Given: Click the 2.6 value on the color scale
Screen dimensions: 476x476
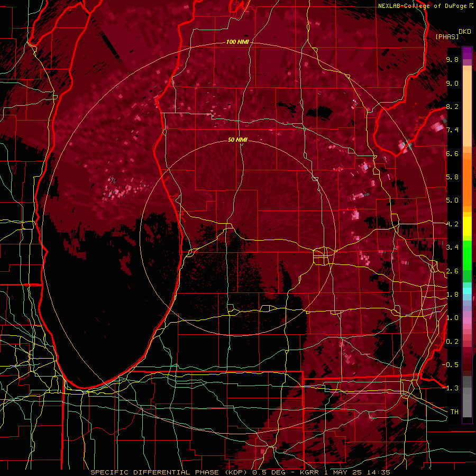Looking at the screenshot, I should point(452,271).
